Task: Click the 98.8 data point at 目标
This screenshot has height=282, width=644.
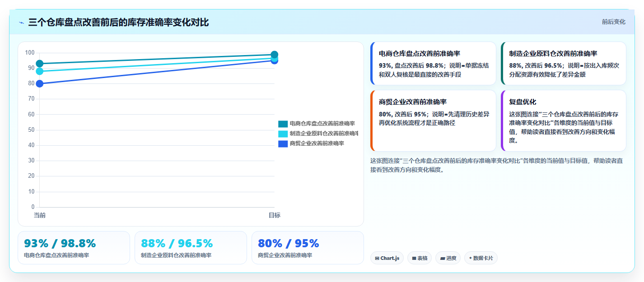Action: 274,55
